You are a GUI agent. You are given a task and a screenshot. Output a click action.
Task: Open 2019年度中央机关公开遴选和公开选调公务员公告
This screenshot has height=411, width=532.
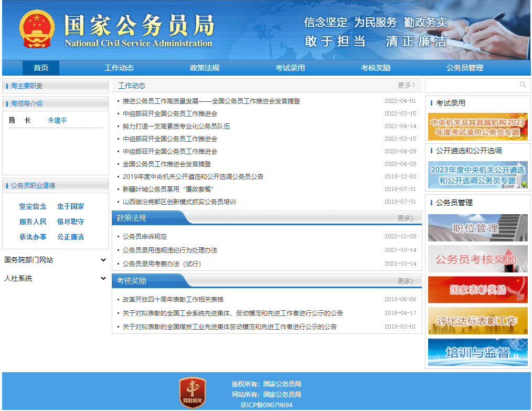[x=193, y=176]
